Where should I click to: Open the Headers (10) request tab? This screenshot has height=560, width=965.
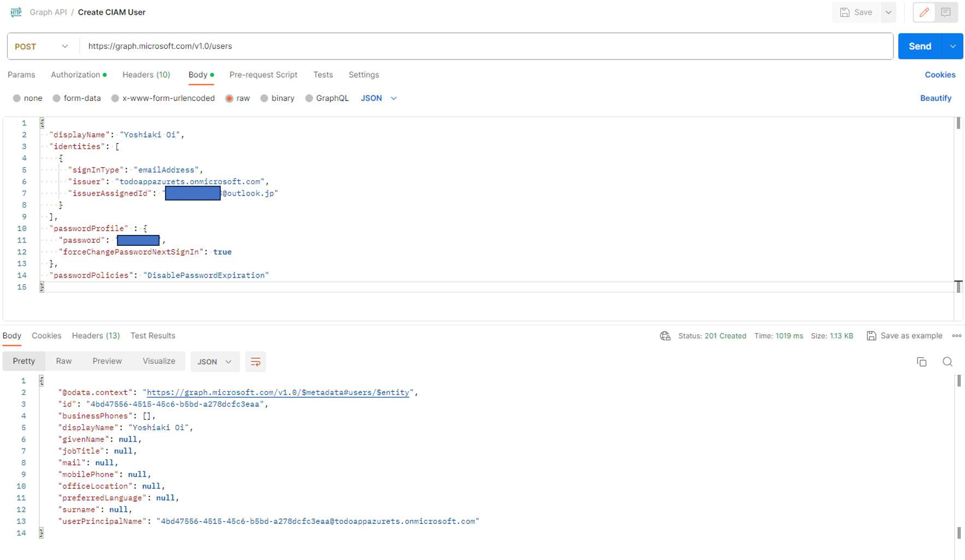click(146, 75)
